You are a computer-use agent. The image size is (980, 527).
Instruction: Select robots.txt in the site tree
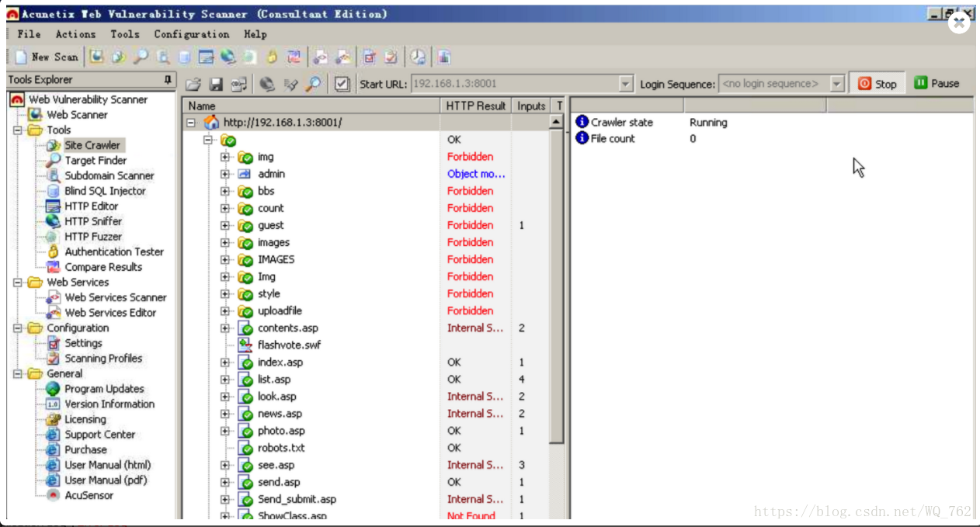pos(281,448)
